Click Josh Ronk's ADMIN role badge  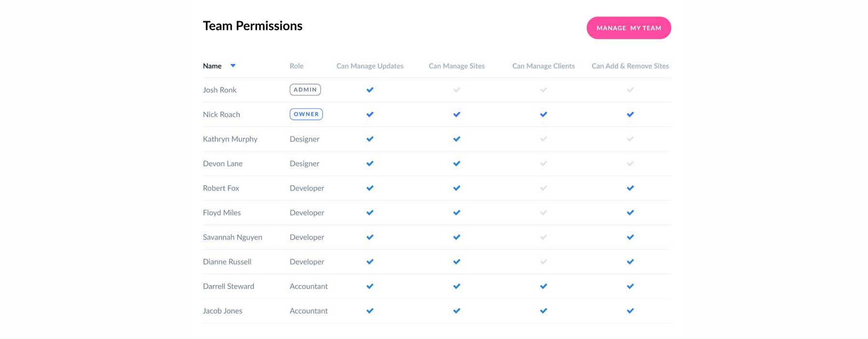pyautogui.click(x=305, y=90)
